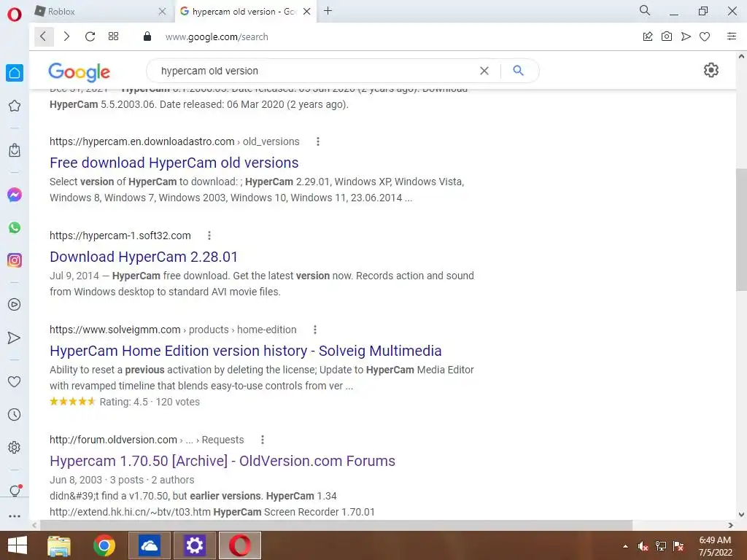The width and height of the screenshot is (747, 560).
Task: Open the Windows Start menu
Action: (18, 545)
